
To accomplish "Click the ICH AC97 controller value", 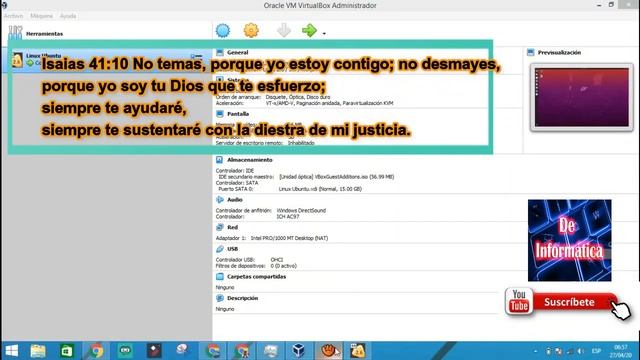I will point(288,217).
